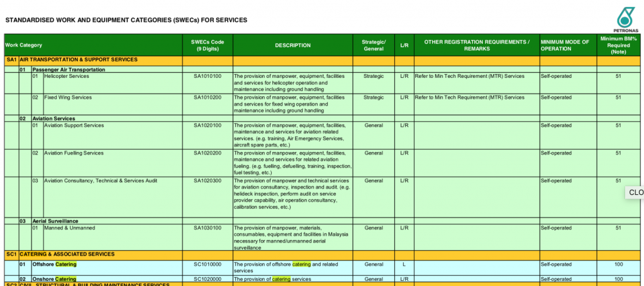
Task: Select the Work Category column header
Action: point(24,45)
